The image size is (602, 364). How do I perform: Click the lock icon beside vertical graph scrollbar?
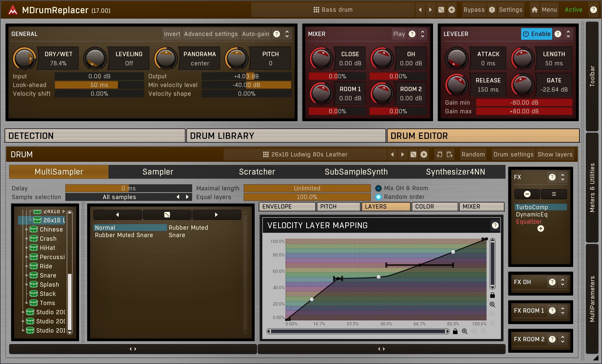coord(493,295)
